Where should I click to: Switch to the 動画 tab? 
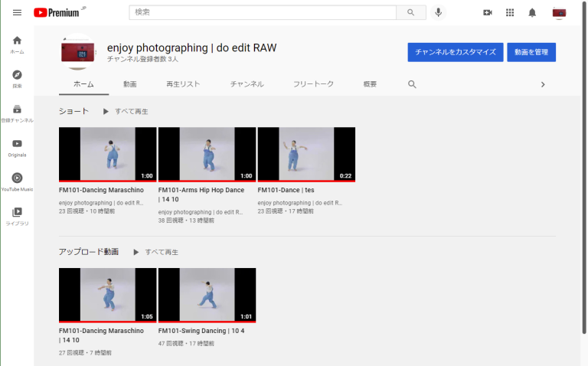tap(130, 84)
